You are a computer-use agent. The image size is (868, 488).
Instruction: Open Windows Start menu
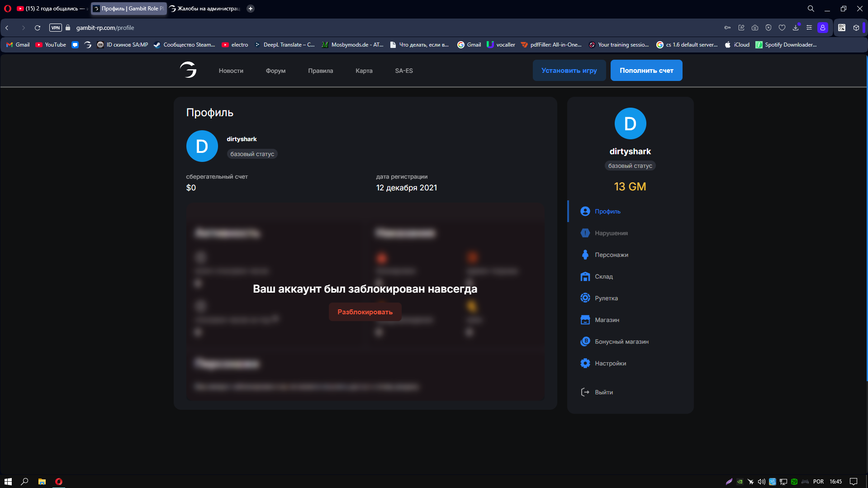click(8, 482)
